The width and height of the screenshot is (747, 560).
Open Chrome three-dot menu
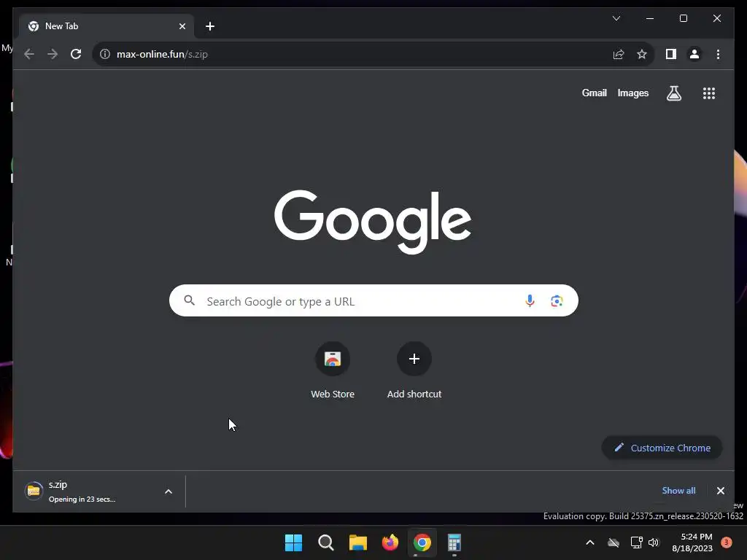pos(718,54)
